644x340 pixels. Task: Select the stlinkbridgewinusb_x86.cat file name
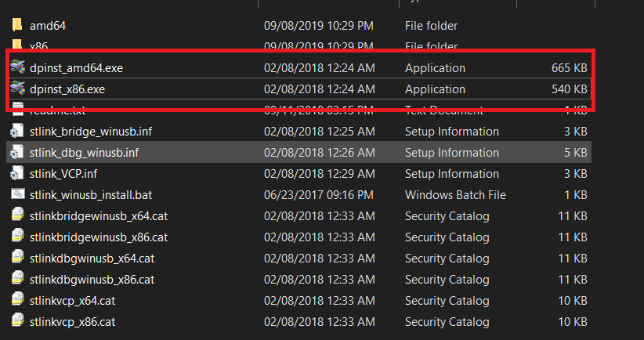[x=99, y=237]
